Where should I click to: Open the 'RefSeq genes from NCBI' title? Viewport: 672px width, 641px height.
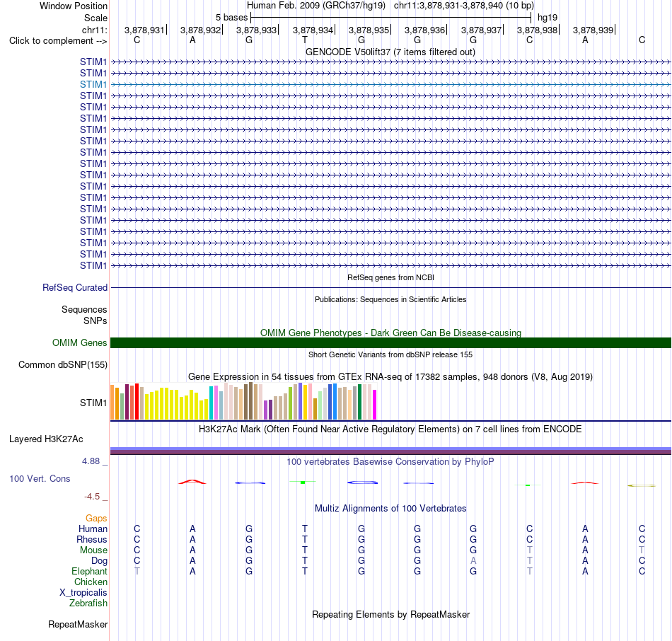[x=390, y=277]
